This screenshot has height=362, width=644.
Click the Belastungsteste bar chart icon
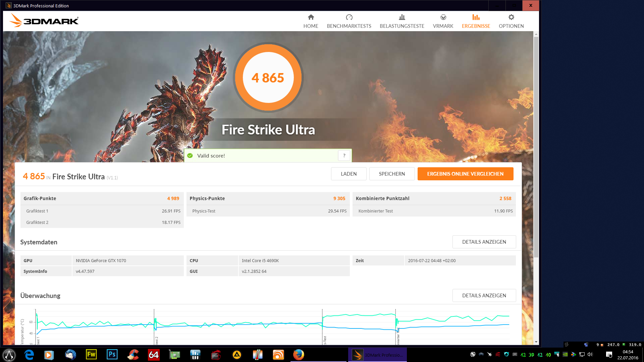(402, 17)
